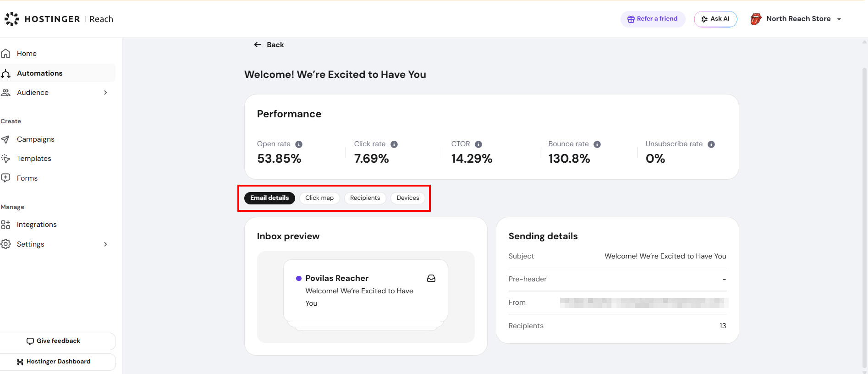Click the Automations icon in the sidebar

(x=5, y=73)
